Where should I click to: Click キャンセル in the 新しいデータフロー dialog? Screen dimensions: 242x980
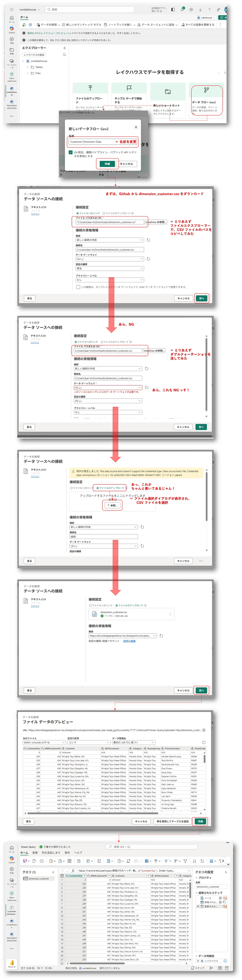[126, 164]
